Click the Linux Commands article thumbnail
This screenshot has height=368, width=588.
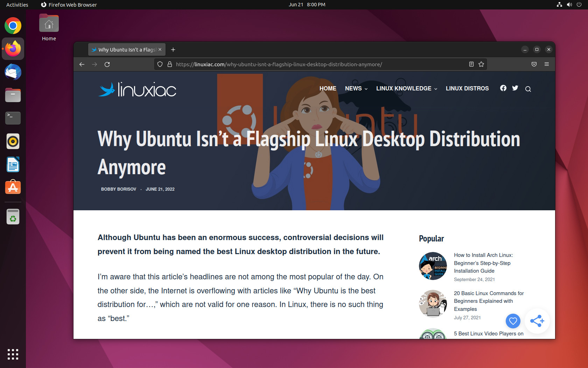coord(433,304)
